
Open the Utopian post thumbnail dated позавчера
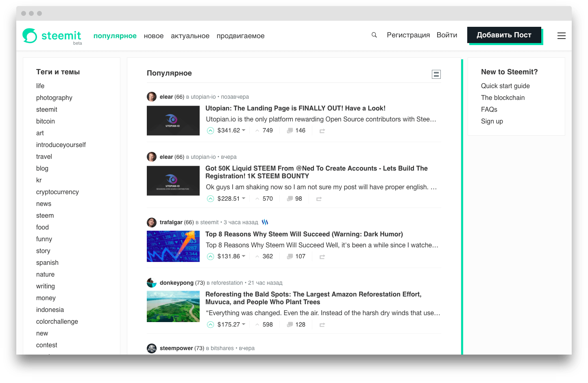click(173, 121)
